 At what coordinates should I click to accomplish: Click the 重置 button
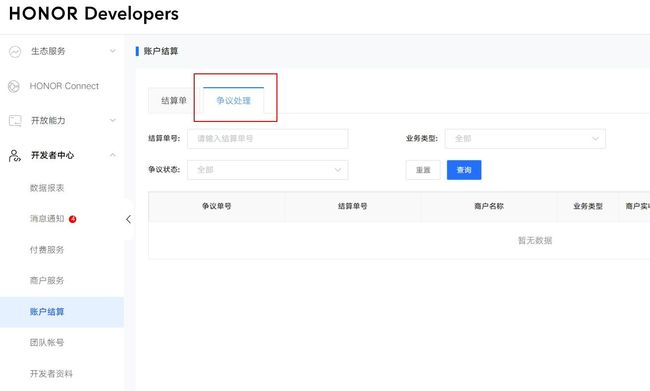click(x=423, y=170)
